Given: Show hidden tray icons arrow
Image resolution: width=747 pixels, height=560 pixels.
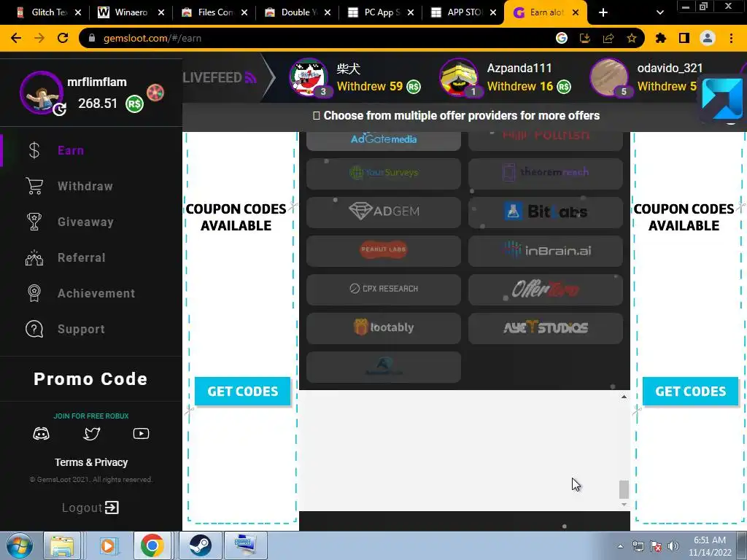Looking at the screenshot, I should (x=620, y=546).
